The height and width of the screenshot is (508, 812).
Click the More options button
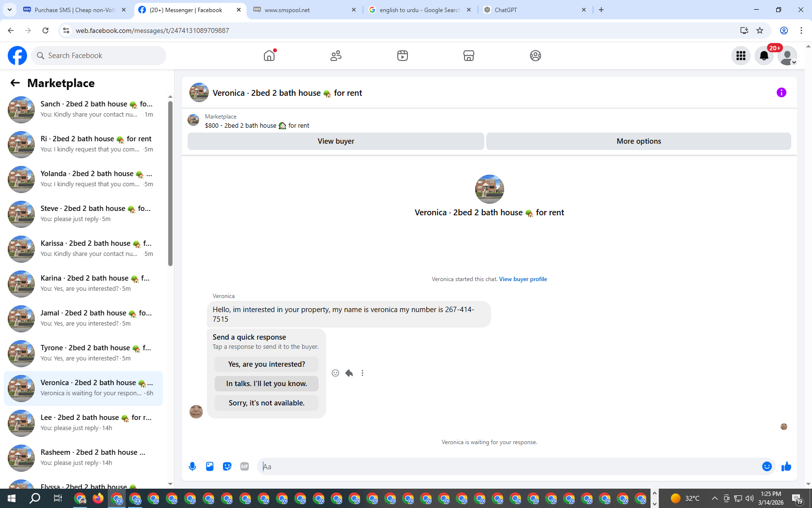(x=639, y=141)
